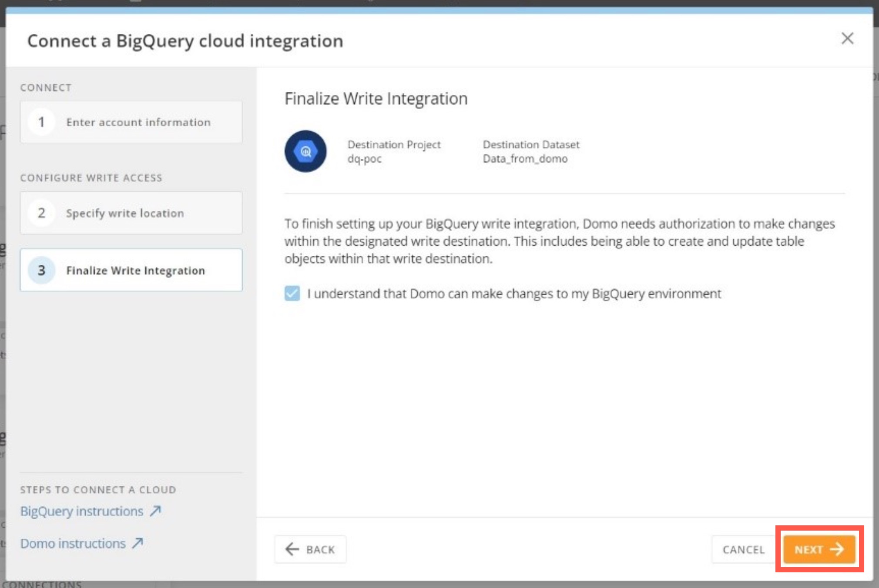The height and width of the screenshot is (588, 879).
Task: Click the right arrow icon inside NEXT
Action: (837, 549)
